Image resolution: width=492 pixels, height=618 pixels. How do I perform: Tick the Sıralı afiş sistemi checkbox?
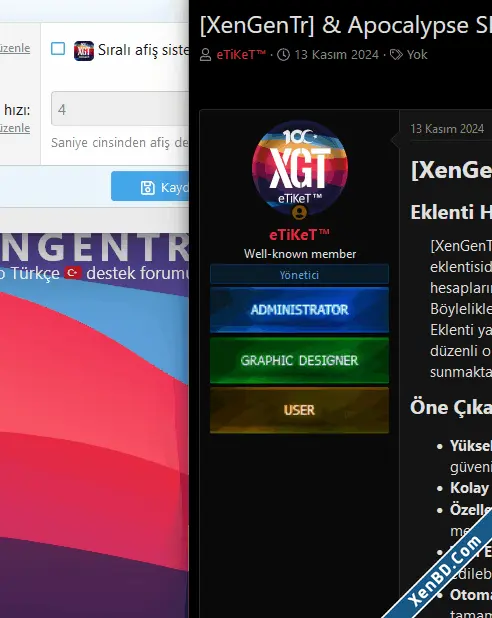pos(58,49)
